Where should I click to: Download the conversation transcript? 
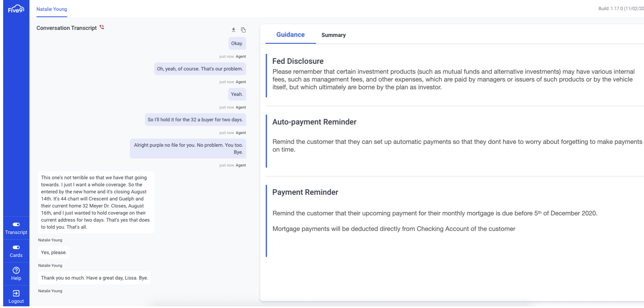tap(233, 30)
